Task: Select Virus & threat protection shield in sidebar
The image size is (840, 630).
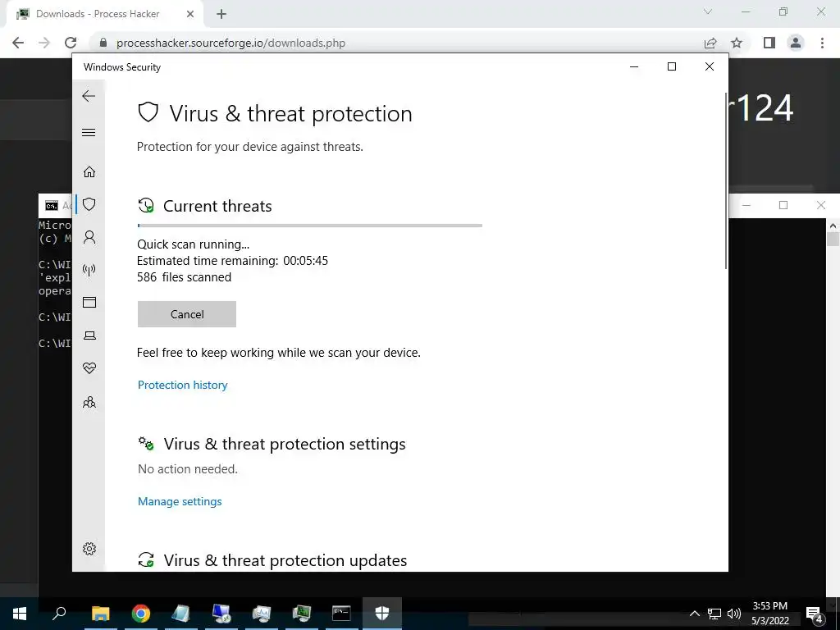Action: 89,204
